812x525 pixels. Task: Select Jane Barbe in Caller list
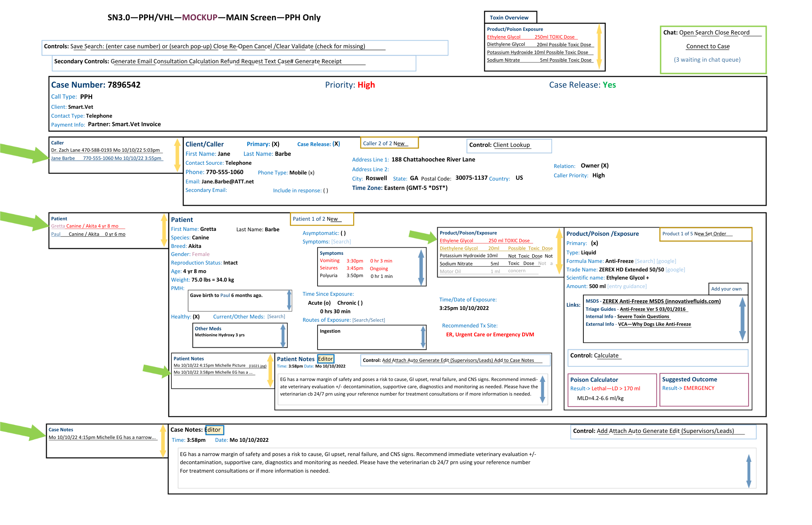pyautogui.click(x=63, y=159)
